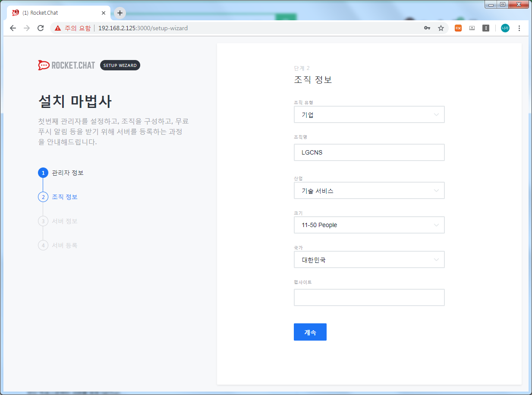Bookmark this page with the star
Image resolution: width=532 pixels, height=395 pixels.
441,28
